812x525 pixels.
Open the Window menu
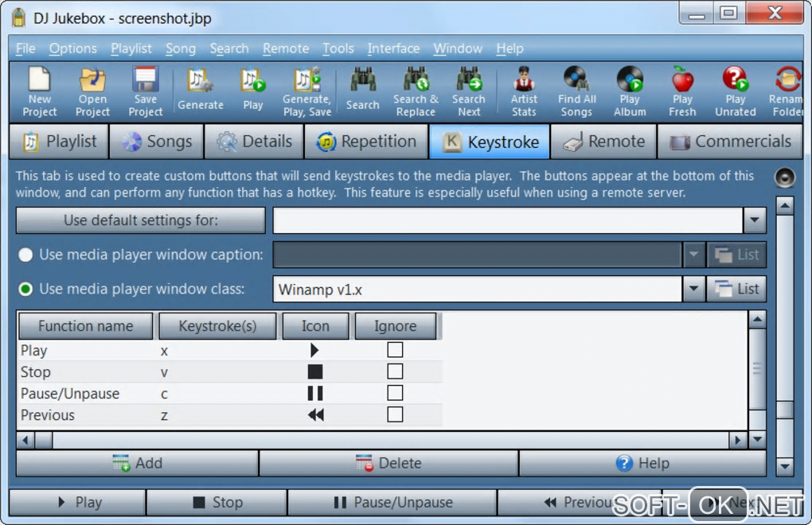click(x=458, y=48)
